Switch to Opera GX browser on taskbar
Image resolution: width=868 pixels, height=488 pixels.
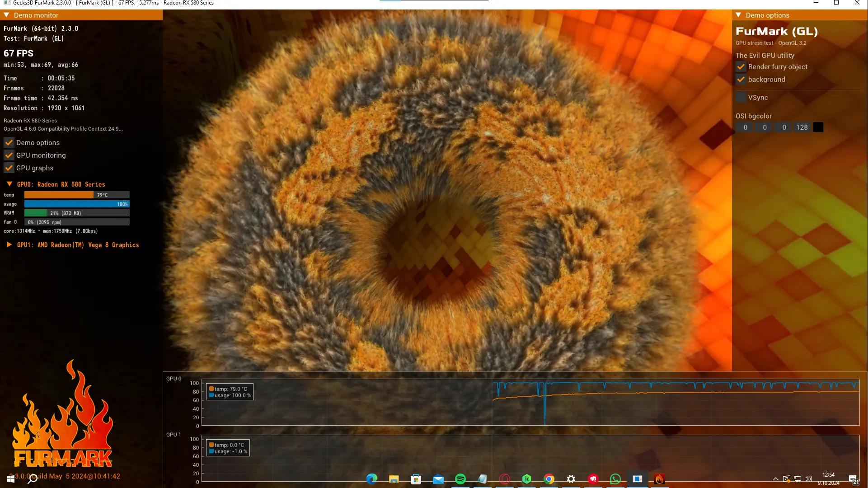505,479
